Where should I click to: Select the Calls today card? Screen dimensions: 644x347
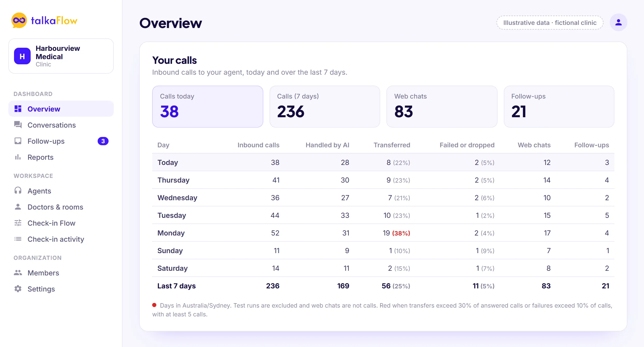[x=208, y=107]
